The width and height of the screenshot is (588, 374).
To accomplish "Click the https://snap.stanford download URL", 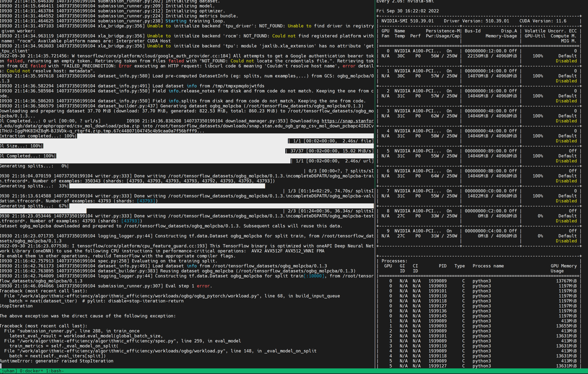I will click(348, 121).
